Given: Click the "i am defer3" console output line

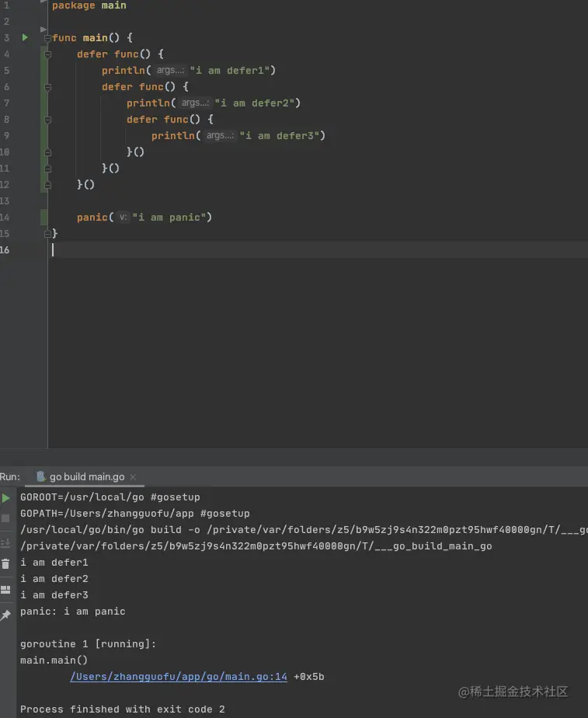Looking at the screenshot, I should coord(54,594).
